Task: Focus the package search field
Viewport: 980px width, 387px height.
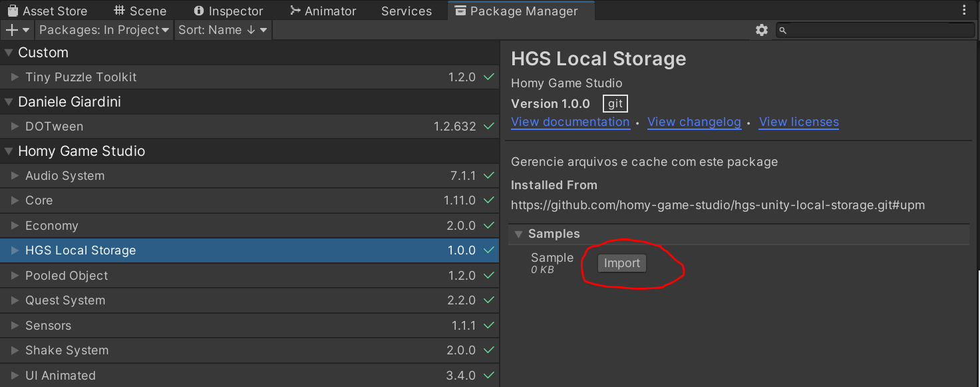Action: point(875,30)
